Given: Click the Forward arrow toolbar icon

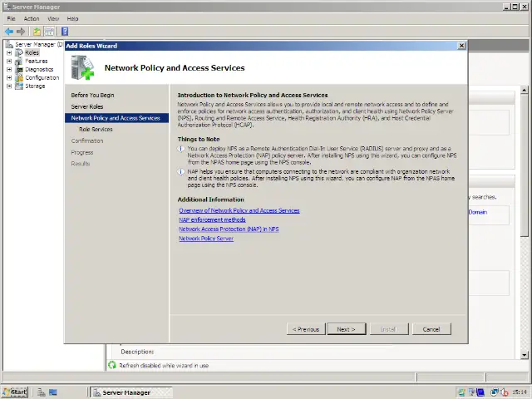Looking at the screenshot, I should coord(21,32).
